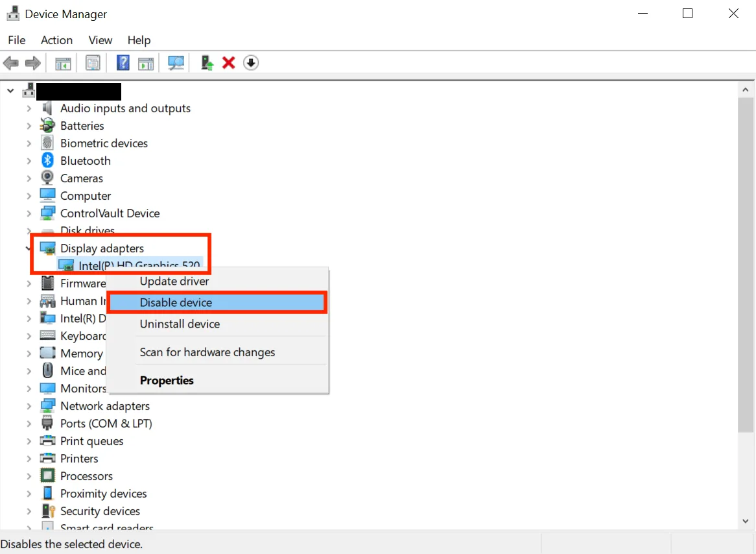The height and width of the screenshot is (554, 756).
Task: Expand the Ports (COM & LPT) chevron
Action: coord(29,424)
